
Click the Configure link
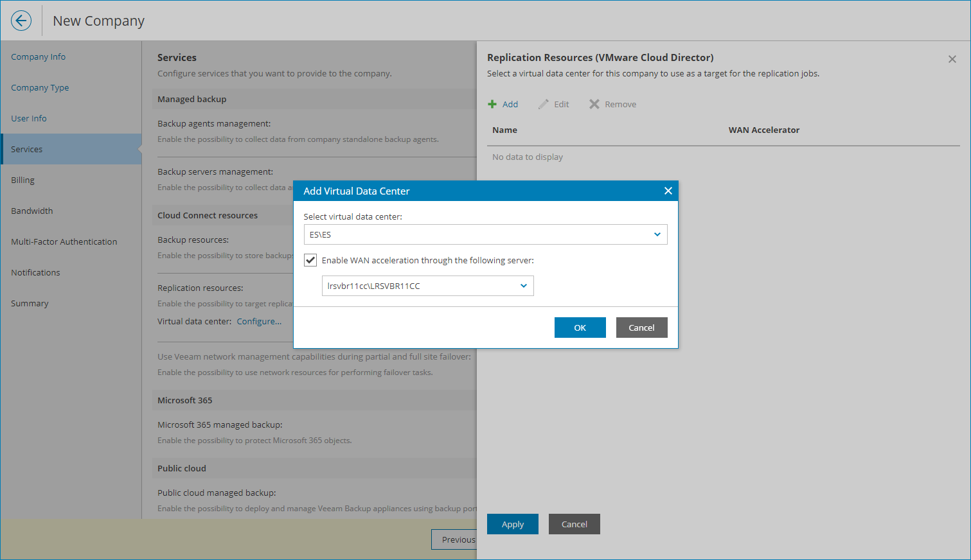259,321
